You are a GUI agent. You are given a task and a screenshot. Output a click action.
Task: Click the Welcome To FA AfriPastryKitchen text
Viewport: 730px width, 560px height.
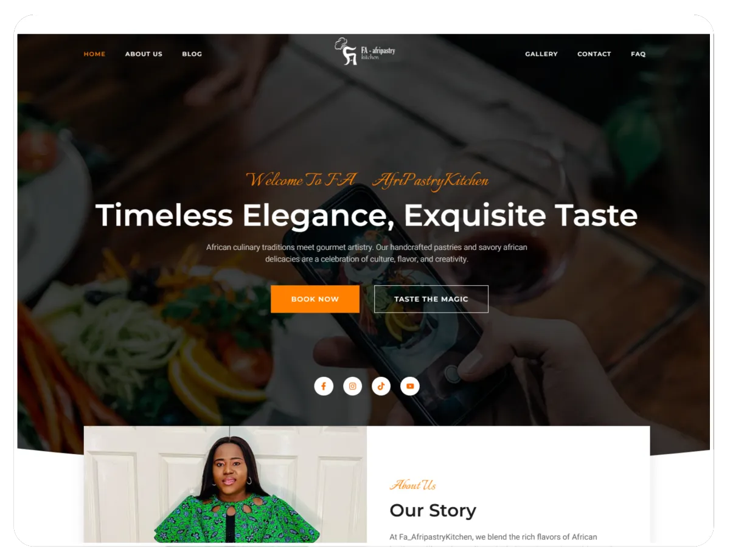(367, 180)
